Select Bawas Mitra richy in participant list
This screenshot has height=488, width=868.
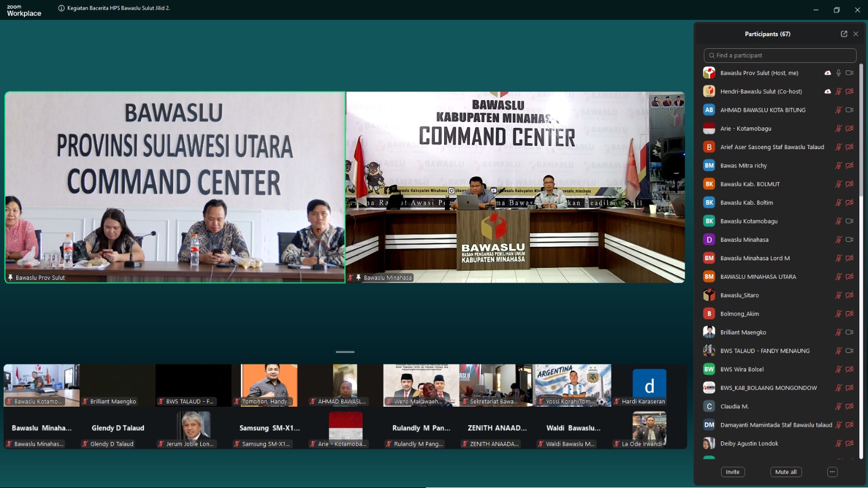[743, 165]
